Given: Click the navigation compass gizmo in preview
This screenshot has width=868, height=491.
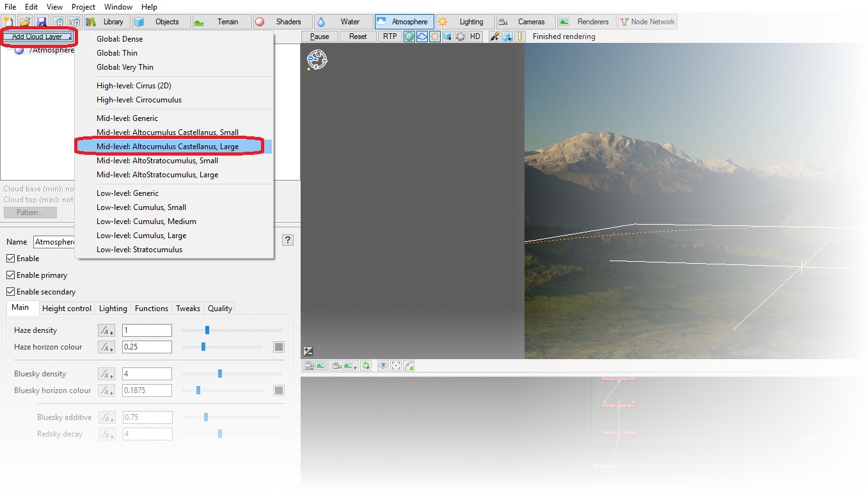Looking at the screenshot, I should [x=317, y=60].
